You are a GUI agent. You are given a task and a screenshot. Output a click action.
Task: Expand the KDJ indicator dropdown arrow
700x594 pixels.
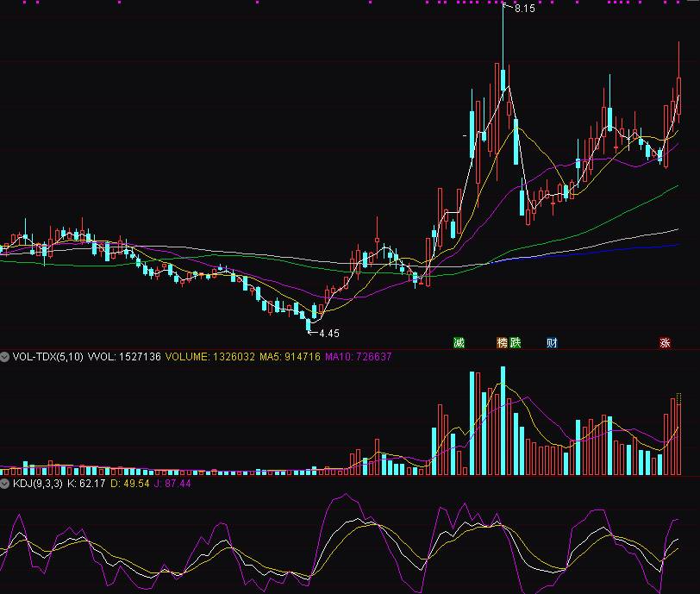(x=5, y=484)
